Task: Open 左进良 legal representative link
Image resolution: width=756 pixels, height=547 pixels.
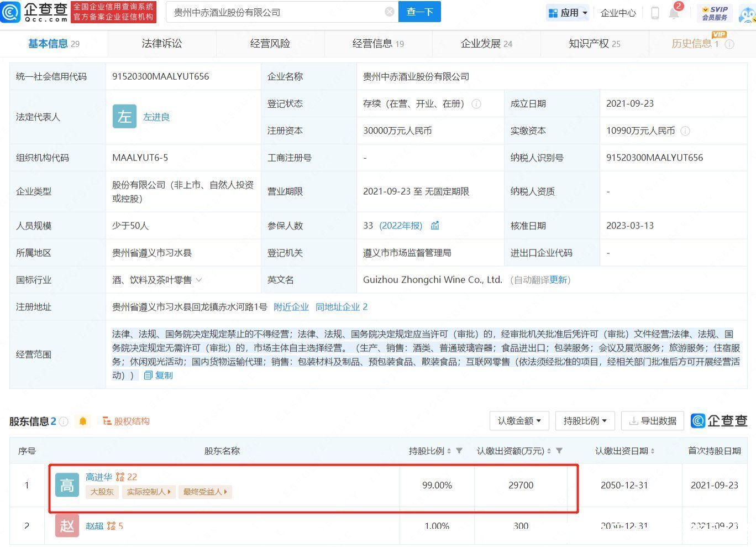Action: (x=156, y=117)
